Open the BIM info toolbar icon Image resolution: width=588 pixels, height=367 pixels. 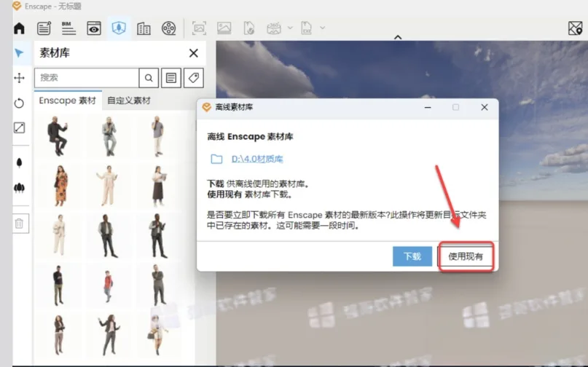click(68, 28)
